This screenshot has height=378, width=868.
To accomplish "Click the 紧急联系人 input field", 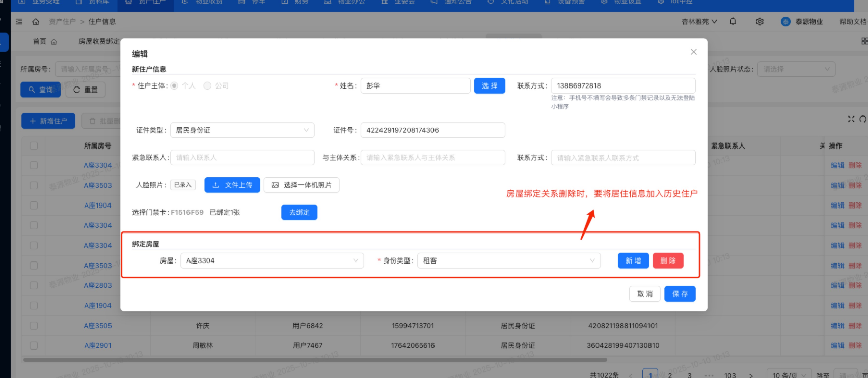I will click(x=242, y=158).
